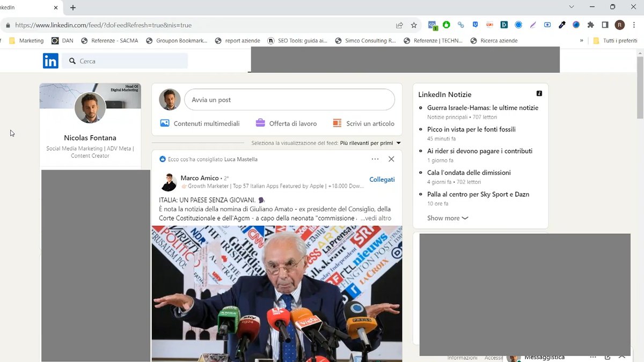Screen dimensions: 644x362
Task: Click the LinkedIn home logo
Action: coord(50,61)
